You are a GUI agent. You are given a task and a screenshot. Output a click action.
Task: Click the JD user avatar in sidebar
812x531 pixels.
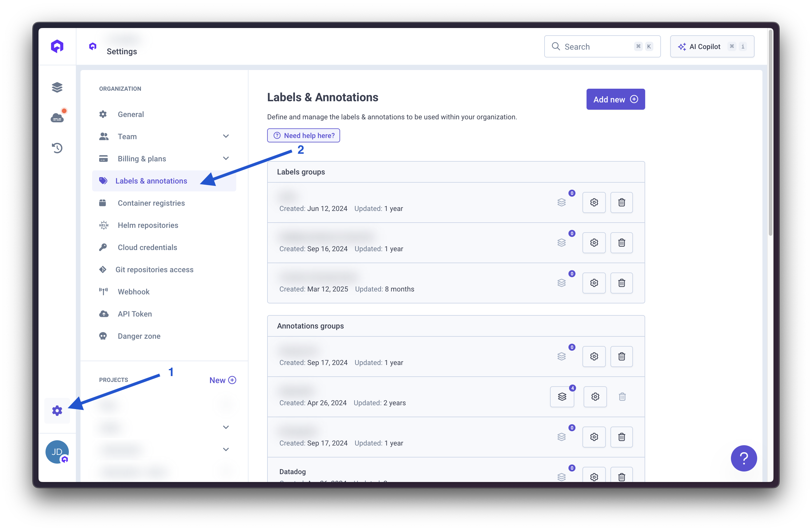click(x=57, y=452)
